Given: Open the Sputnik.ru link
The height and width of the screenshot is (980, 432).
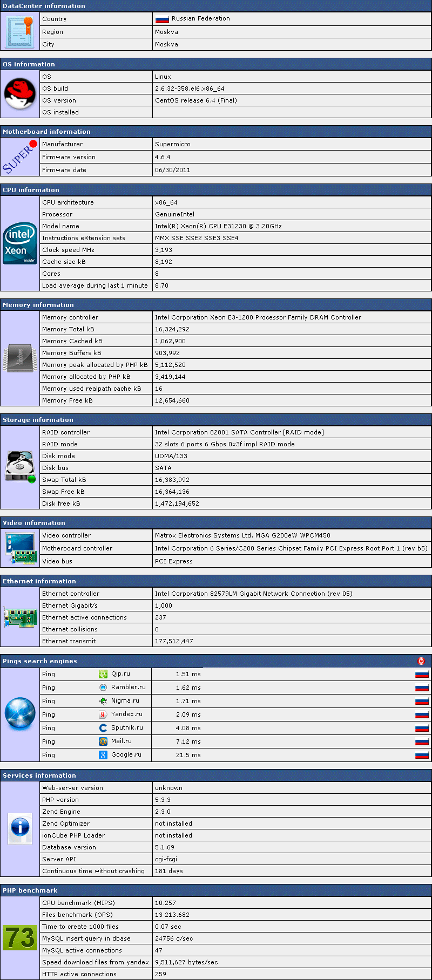Looking at the screenshot, I should [127, 727].
